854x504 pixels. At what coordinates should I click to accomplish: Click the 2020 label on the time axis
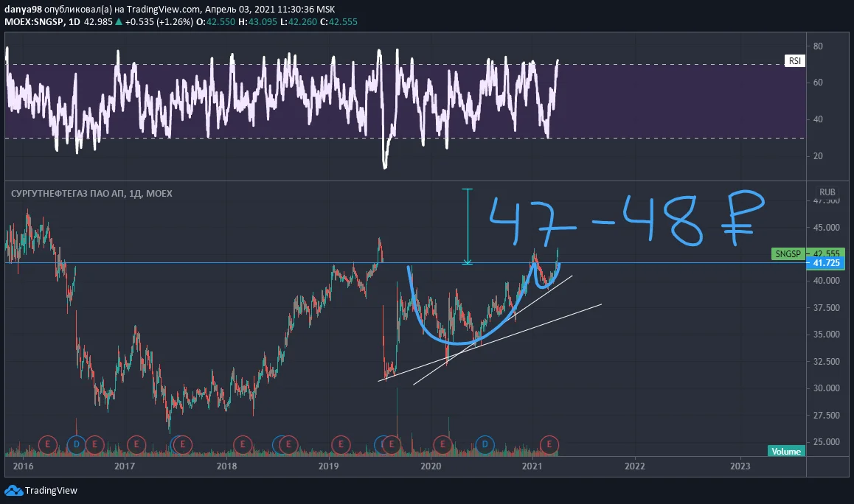click(431, 466)
